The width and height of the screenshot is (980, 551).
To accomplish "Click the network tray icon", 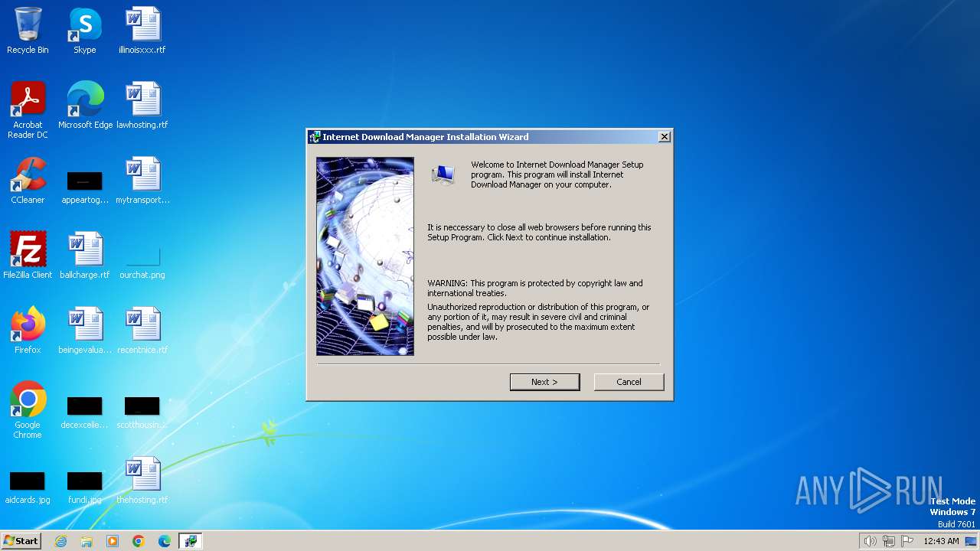I will tap(888, 541).
